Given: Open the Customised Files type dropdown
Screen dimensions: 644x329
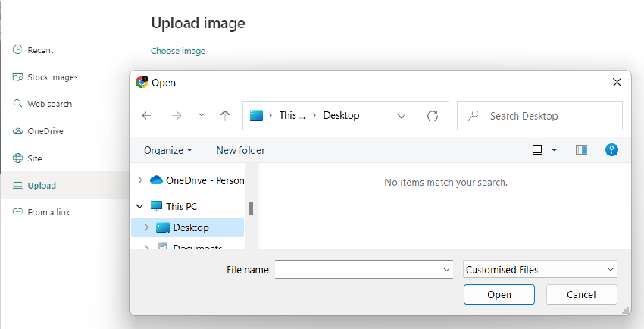Looking at the screenshot, I should 540,269.
